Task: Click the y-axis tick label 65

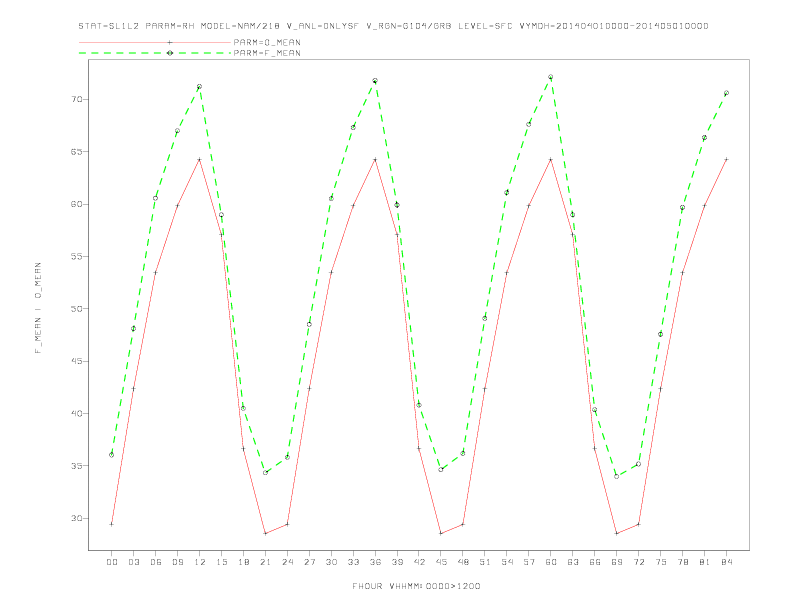Action: [76, 151]
